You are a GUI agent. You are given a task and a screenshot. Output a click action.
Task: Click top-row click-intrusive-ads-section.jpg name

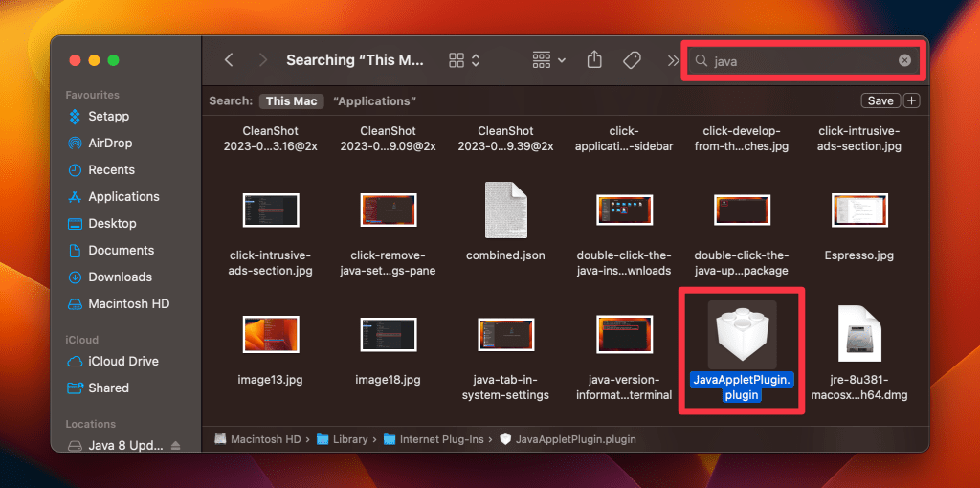click(859, 139)
